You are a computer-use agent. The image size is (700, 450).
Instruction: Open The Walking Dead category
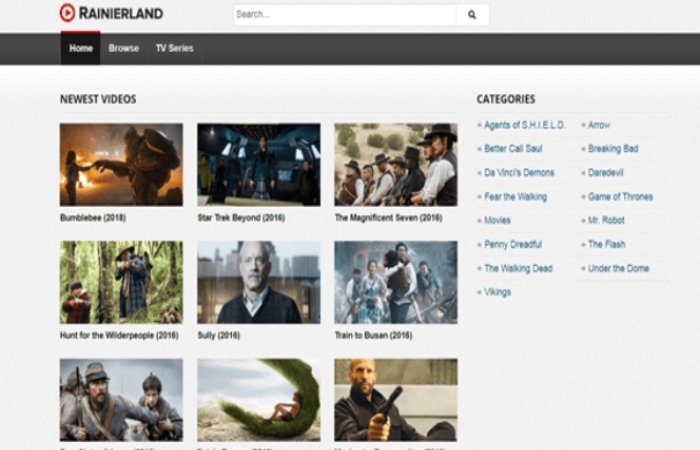point(518,268)
